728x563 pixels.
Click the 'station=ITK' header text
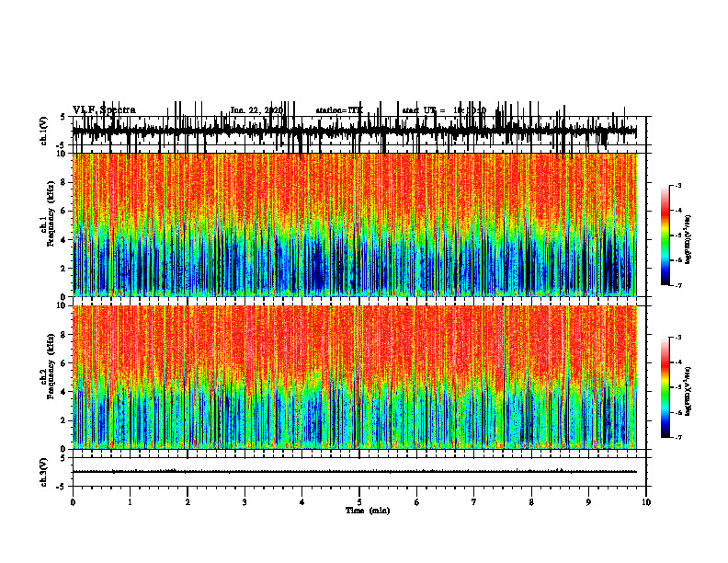pyautogui.click(x=339, y=110)
